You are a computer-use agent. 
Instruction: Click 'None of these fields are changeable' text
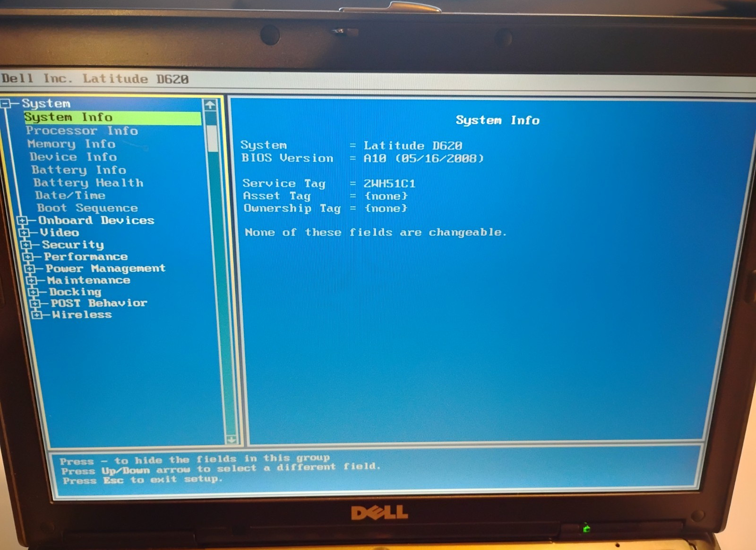376,232
